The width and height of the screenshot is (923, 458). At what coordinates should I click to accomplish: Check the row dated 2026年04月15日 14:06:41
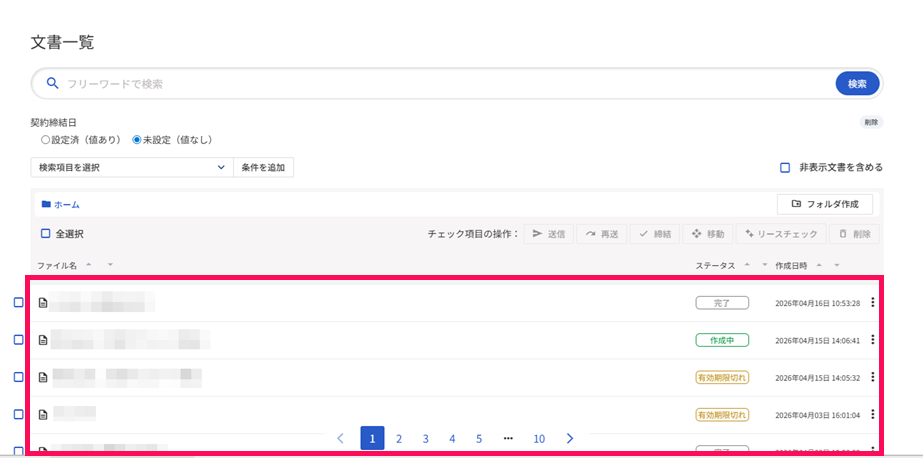[x=18, y=340]
